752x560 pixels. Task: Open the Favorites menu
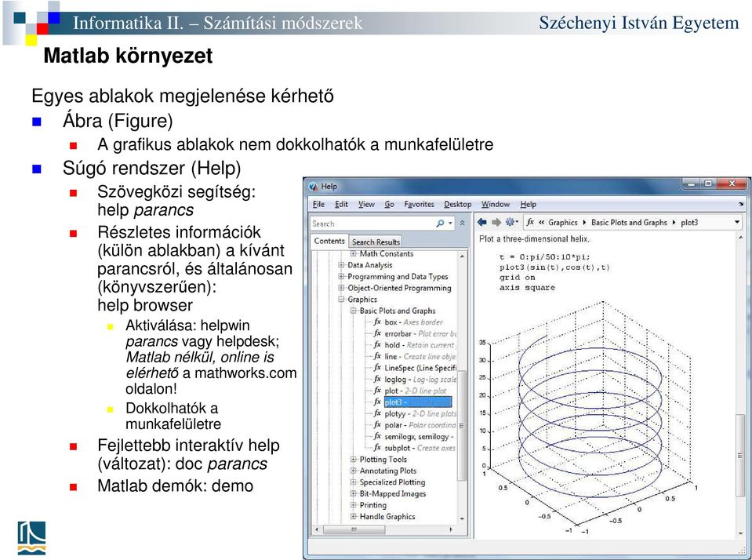click(x=419, y=205)
